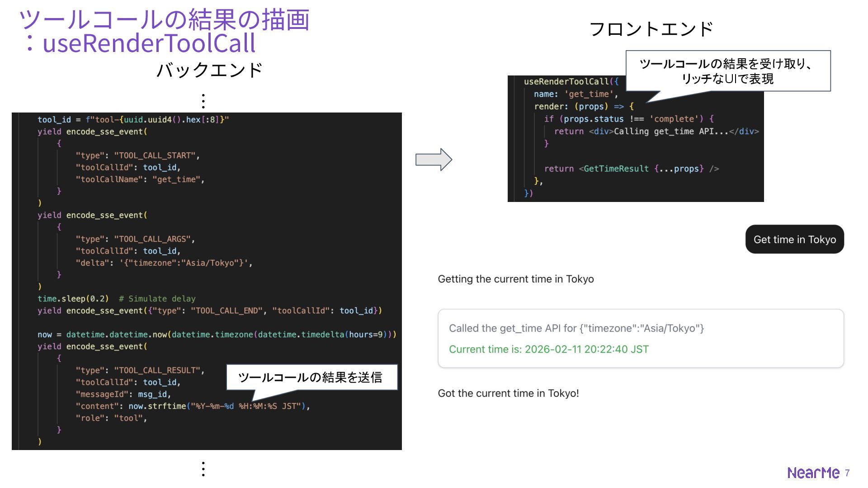Click 'Getting the current time in Tokyo' message
868x488 pixels.
pyautogui.click(x=515, y=279)
